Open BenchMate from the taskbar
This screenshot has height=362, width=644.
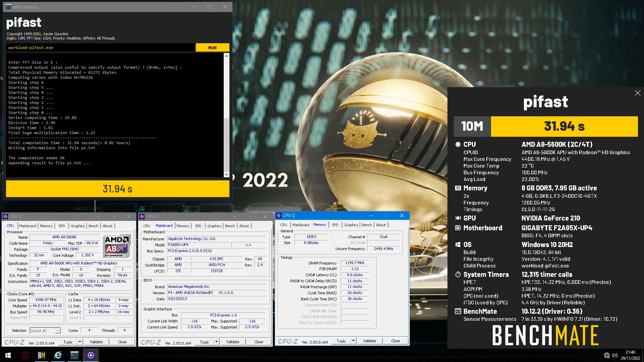(41, 355)
